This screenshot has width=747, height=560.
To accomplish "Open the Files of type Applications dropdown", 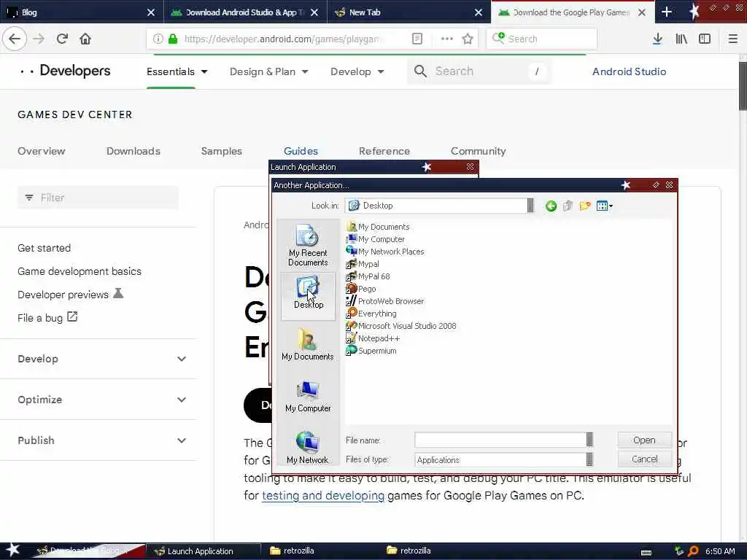I will [x=589, y=459].
